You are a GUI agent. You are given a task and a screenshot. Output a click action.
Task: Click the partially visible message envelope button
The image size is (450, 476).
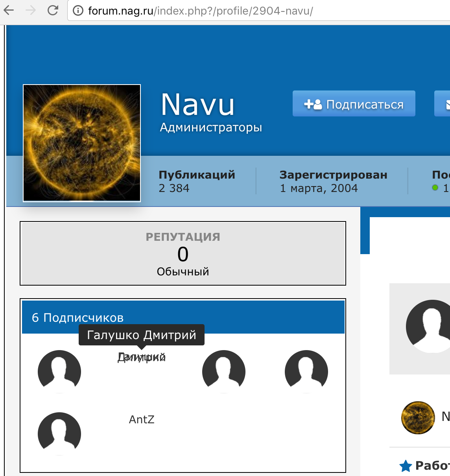(x=443, y=104)
